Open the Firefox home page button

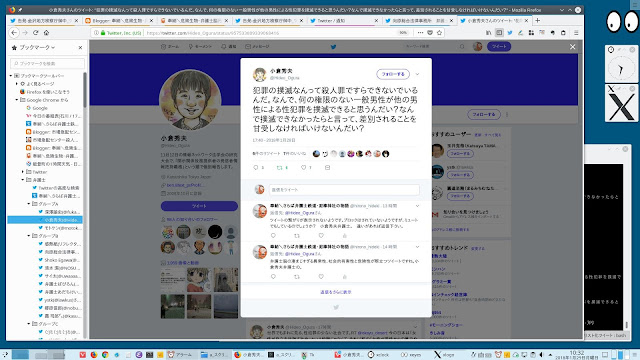[47, 33]
